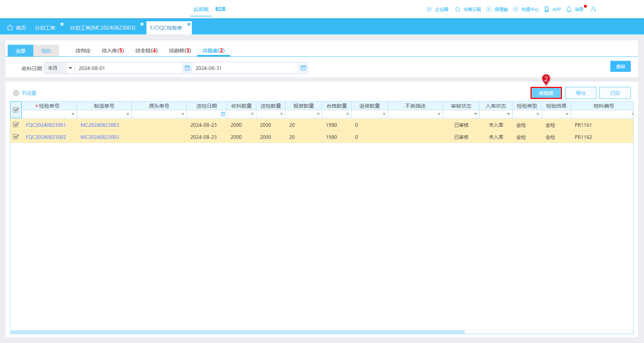Screen dimensions: 644x343
Task: Switch to the 待入库(5) tab
Action: (113, 51)
